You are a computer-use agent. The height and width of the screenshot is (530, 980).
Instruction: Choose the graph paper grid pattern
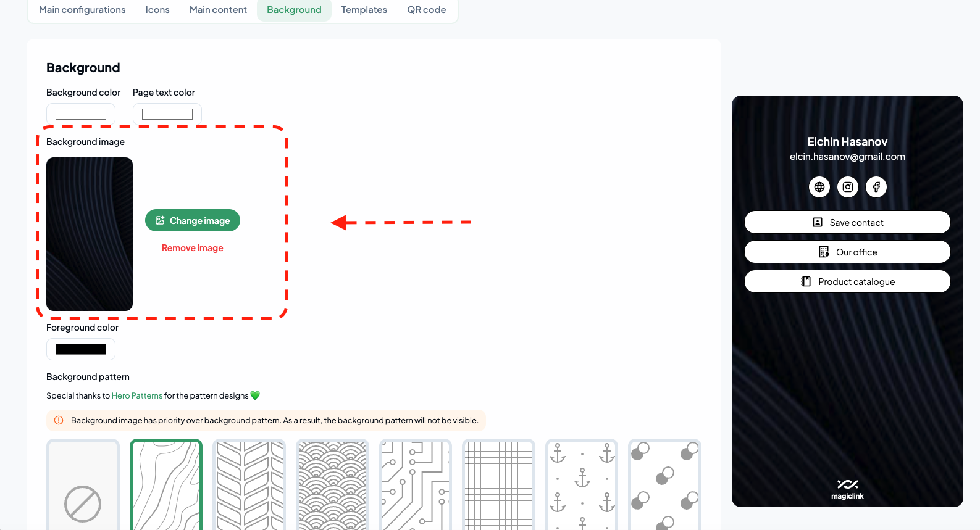coord(498,485)
